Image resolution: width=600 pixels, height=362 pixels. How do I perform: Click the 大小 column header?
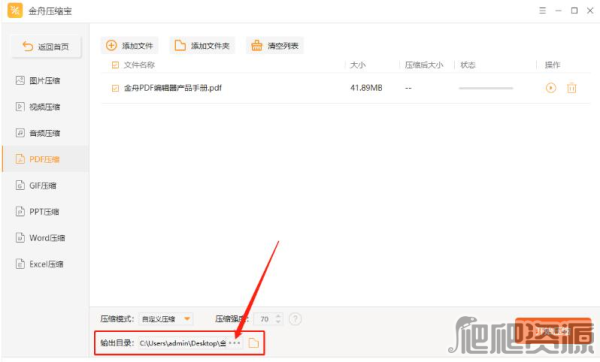point(358,65)
